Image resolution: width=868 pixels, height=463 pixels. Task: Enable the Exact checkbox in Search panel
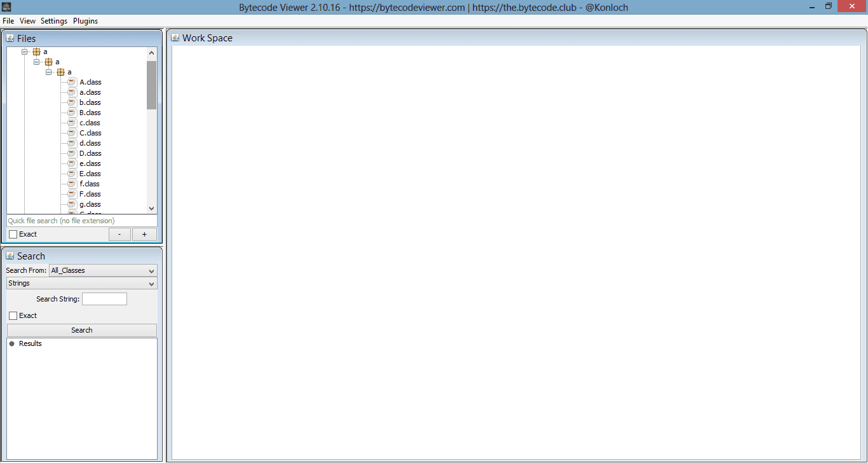[13, 315]
